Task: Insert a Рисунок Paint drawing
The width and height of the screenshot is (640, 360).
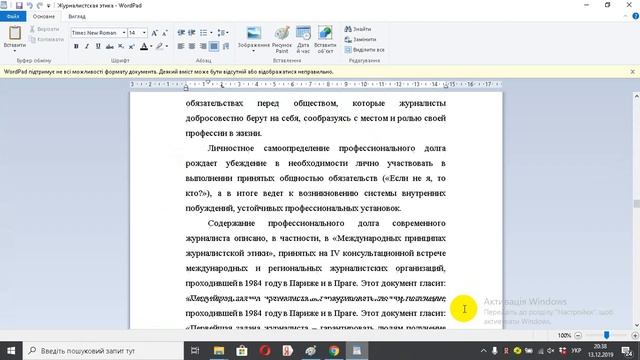Action: (282, 40)
